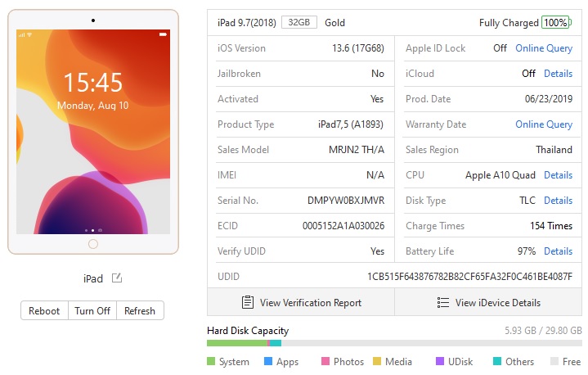Reboot the connected iPad
This screenshot has width=588, height=375.
point(44,311)
